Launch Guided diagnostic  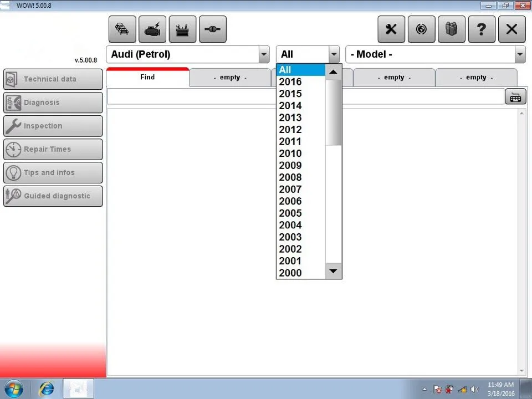pyautogui.click(x=53, y=196)
